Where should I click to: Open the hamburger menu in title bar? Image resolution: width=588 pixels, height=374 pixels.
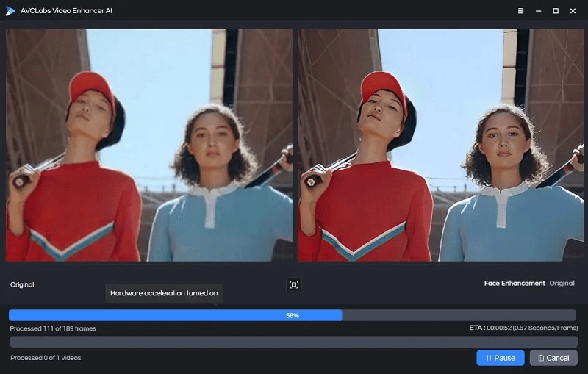(521, 11)
